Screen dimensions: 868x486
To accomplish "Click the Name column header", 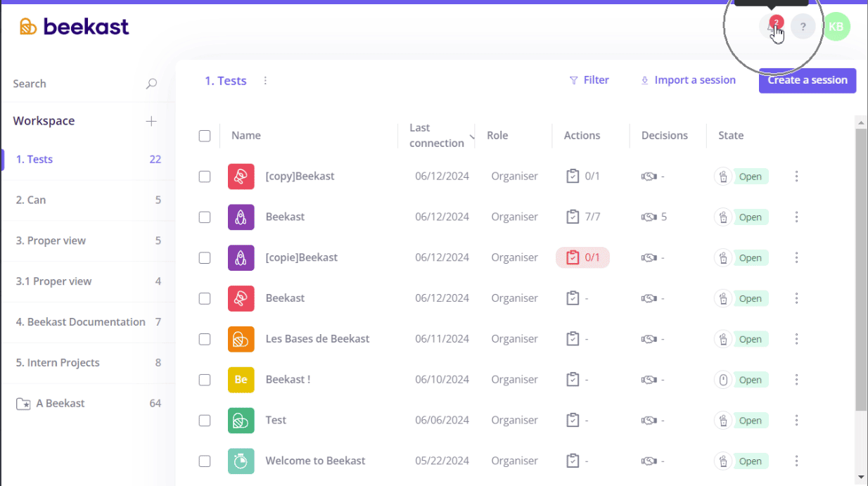I will click(246, 136).
